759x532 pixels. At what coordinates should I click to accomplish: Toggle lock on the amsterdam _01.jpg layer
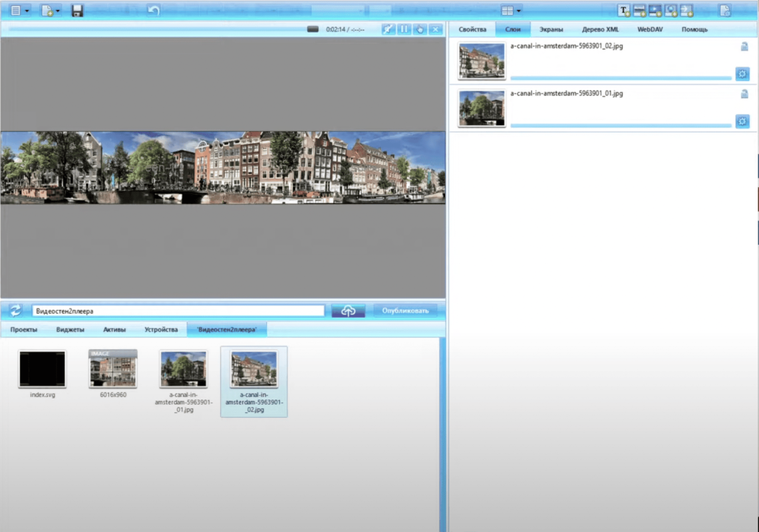point(744,94)
